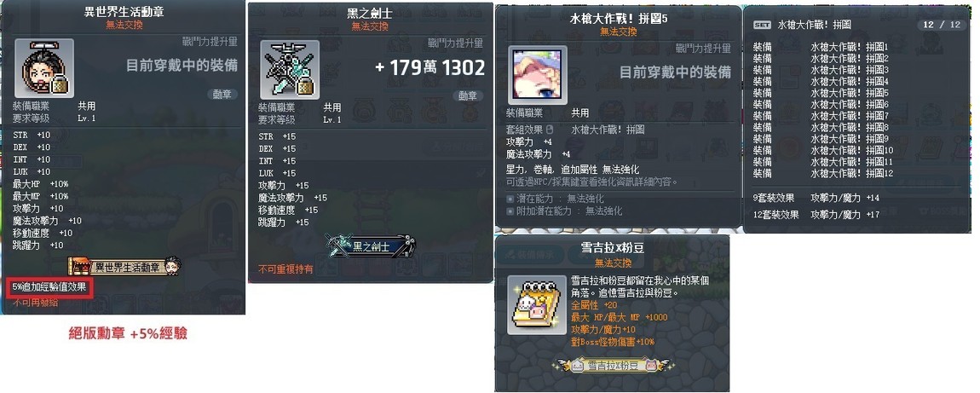Click the mouse icon beside 套組效果

click(x=550, y=130)
